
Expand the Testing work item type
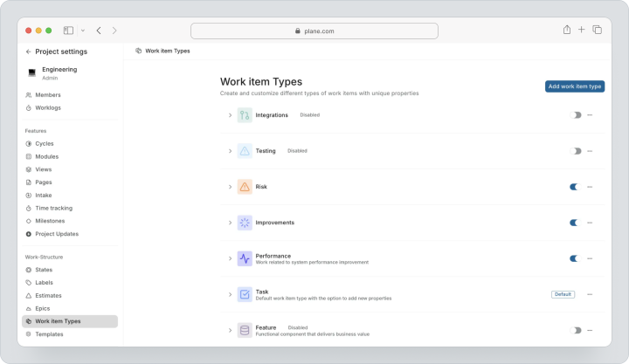(x=230, y=151)
